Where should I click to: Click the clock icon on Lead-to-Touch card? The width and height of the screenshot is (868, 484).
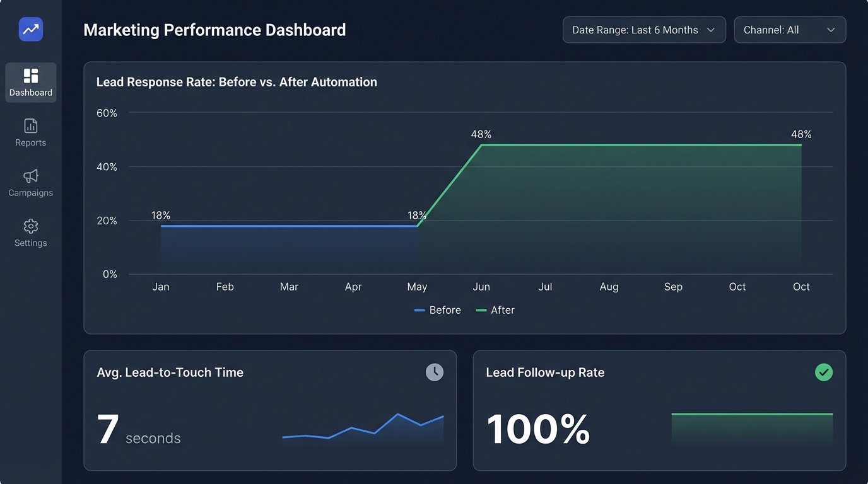point(435,372)
